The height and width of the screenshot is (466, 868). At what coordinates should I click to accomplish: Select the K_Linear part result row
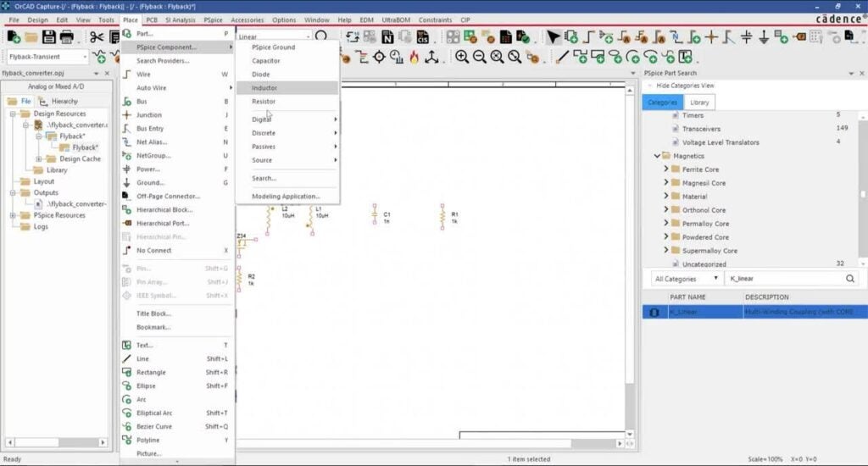pyautogui.click(x=754, y=312)
